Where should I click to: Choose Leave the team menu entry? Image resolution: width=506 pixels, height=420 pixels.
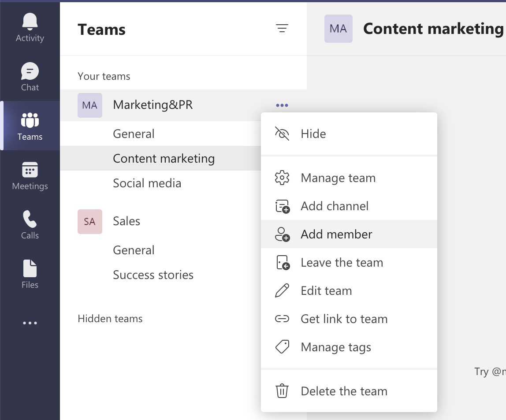(x=349, y=262)
